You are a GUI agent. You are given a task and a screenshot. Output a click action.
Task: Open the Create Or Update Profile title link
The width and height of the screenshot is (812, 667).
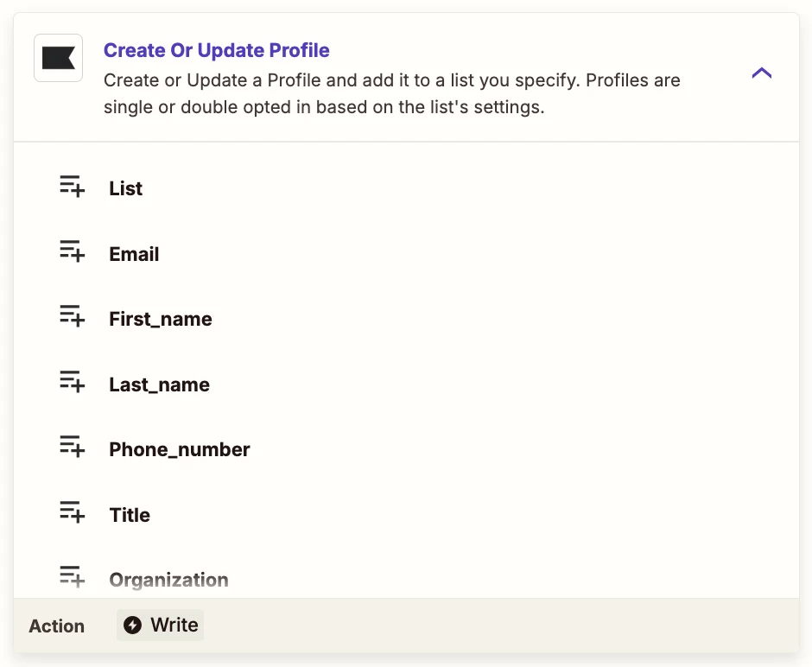tap(217, 50)
